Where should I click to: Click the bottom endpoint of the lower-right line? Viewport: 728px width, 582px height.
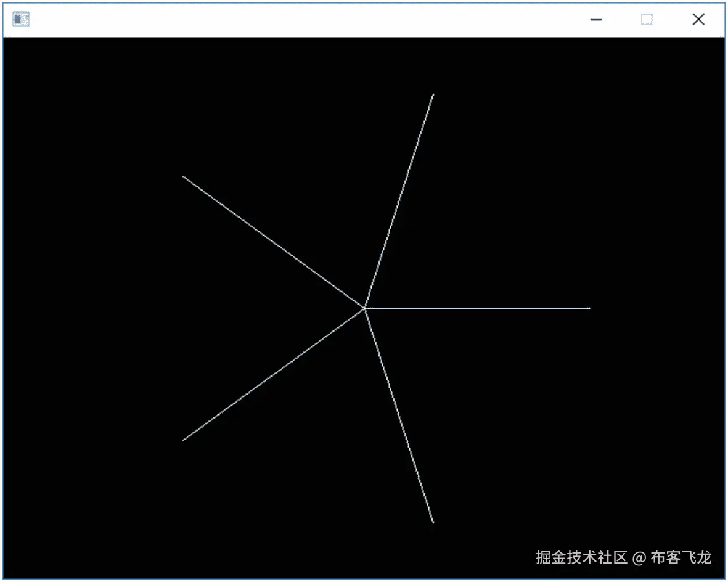(433, 522)
